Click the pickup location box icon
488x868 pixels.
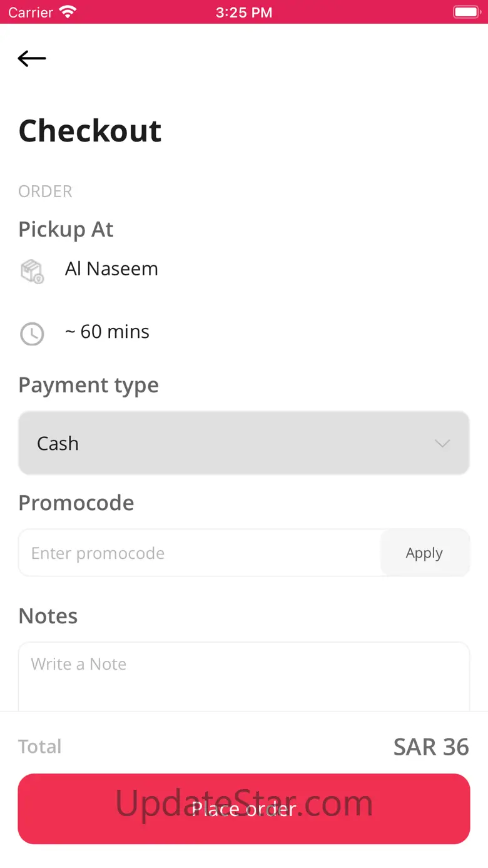point(32,272)
